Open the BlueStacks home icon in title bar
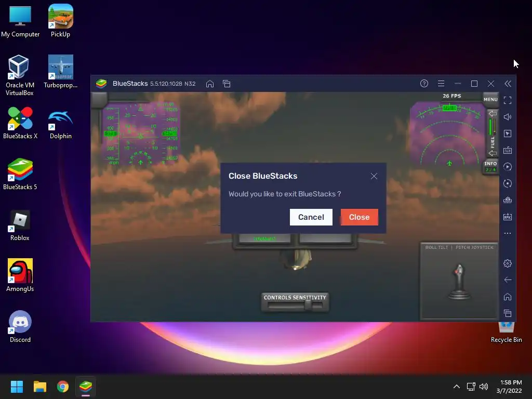 click(x=210, y=84)
